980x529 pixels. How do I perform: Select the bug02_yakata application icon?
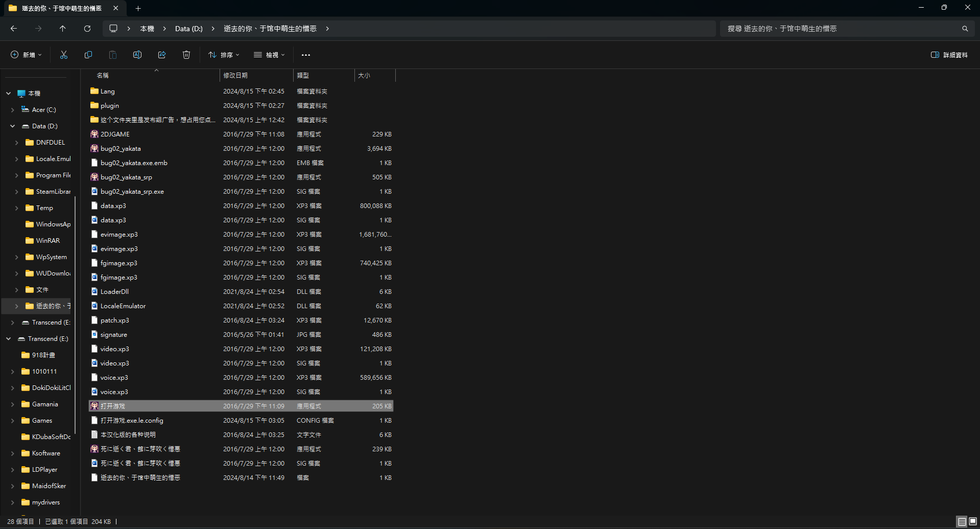[94, 148]
